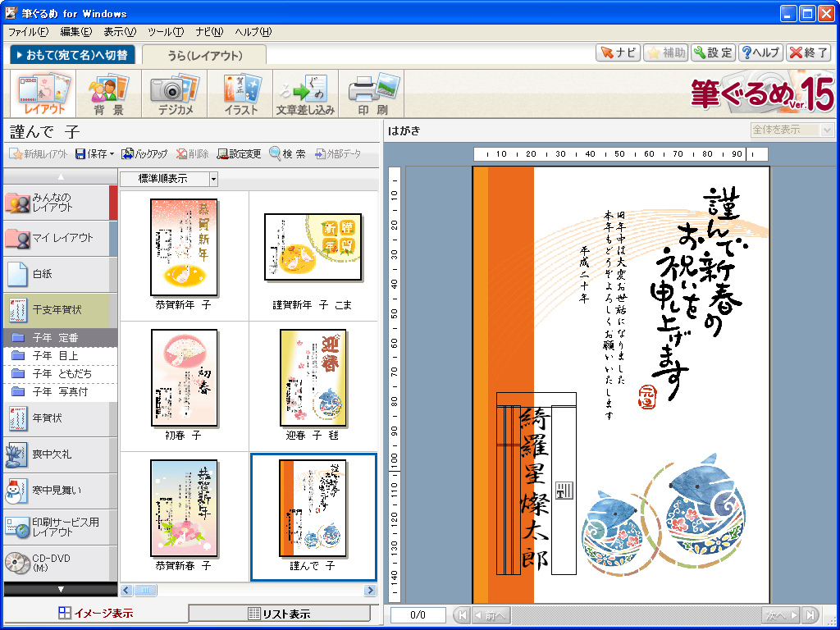Go to the first page
Screen dimensions: 840x630
click(463, 615)
